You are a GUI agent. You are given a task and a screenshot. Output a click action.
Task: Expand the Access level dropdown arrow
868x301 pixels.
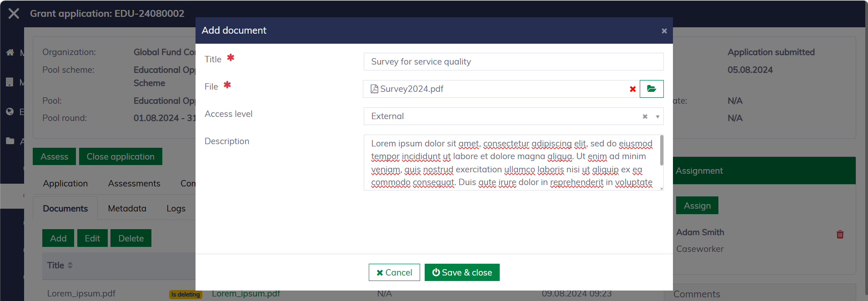[657, 116]
